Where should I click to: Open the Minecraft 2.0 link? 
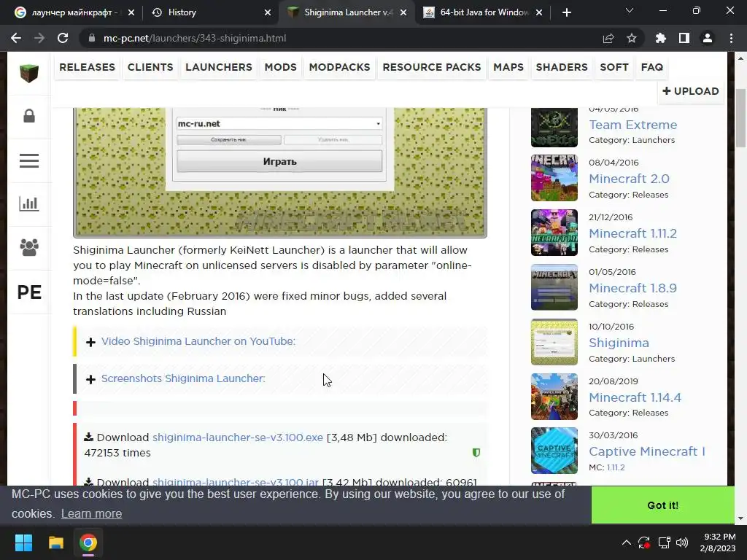click(629, 179)
